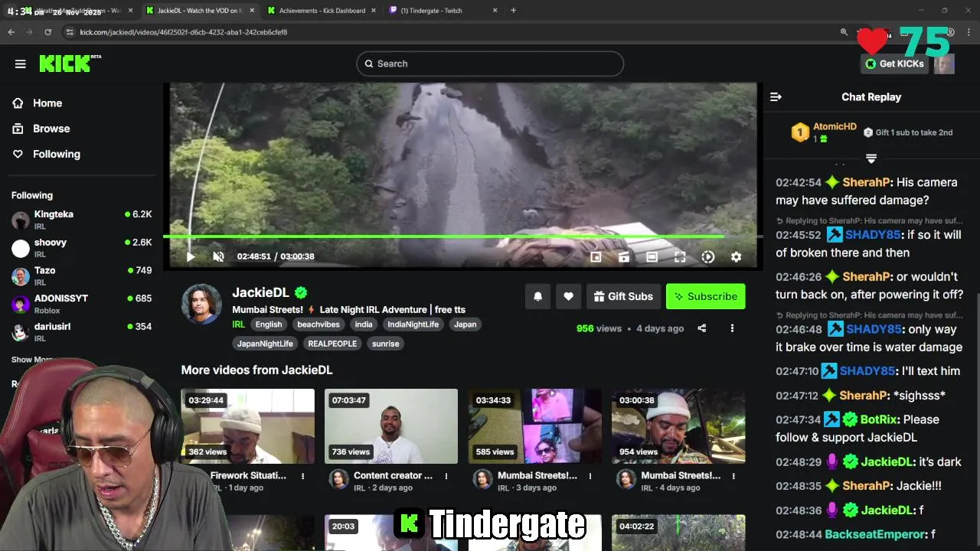Click Gift Subs button
This screenshot has height=551, width=980.
click(x=623, y=296)
